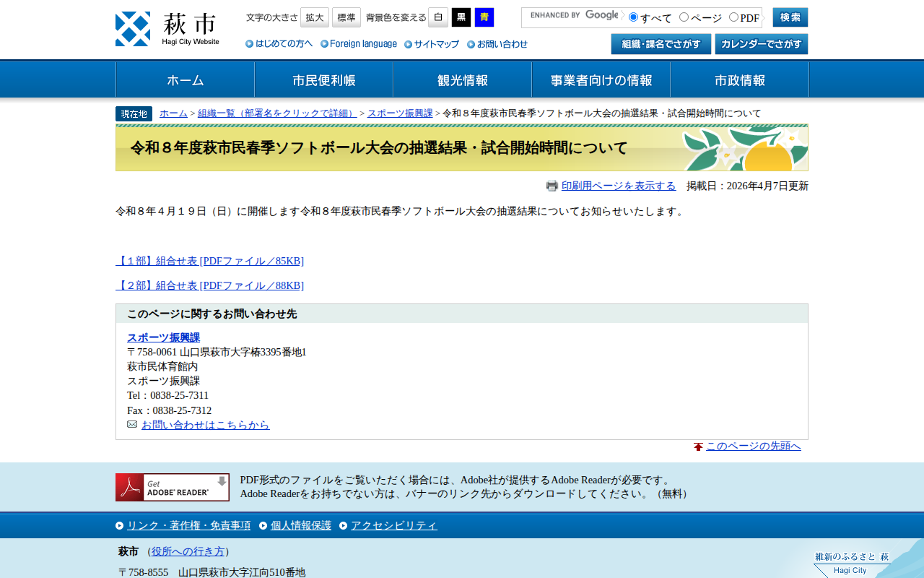Screen dimensions: 924x578
Task: Click the ホーム breadcrumb link
Action: (173, 113)
